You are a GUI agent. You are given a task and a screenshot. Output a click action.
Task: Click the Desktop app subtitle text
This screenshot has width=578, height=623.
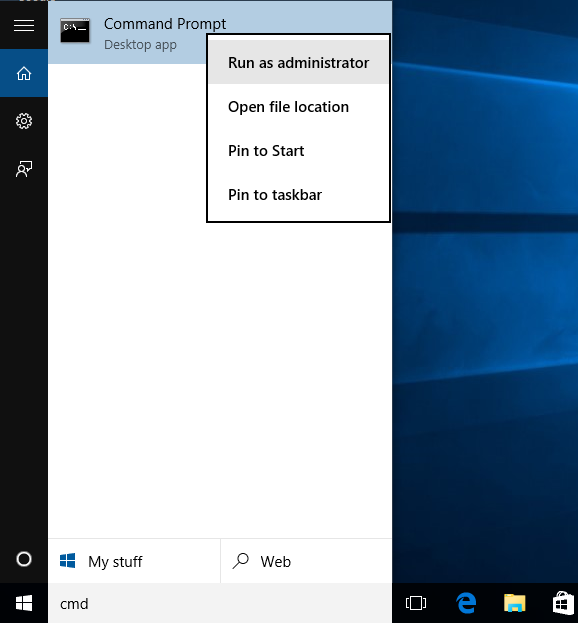coord(140,44)
